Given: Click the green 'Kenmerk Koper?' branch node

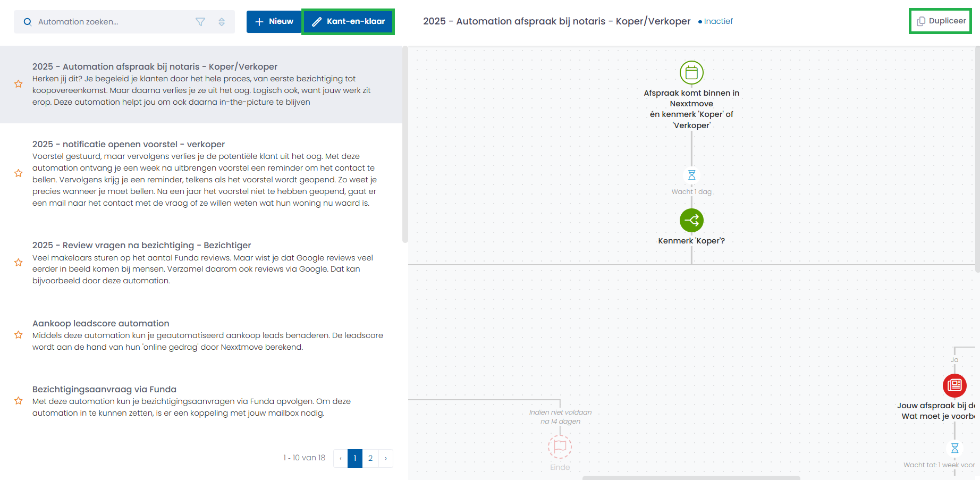Looking at the screenshot, I should [x=691, y=220].
